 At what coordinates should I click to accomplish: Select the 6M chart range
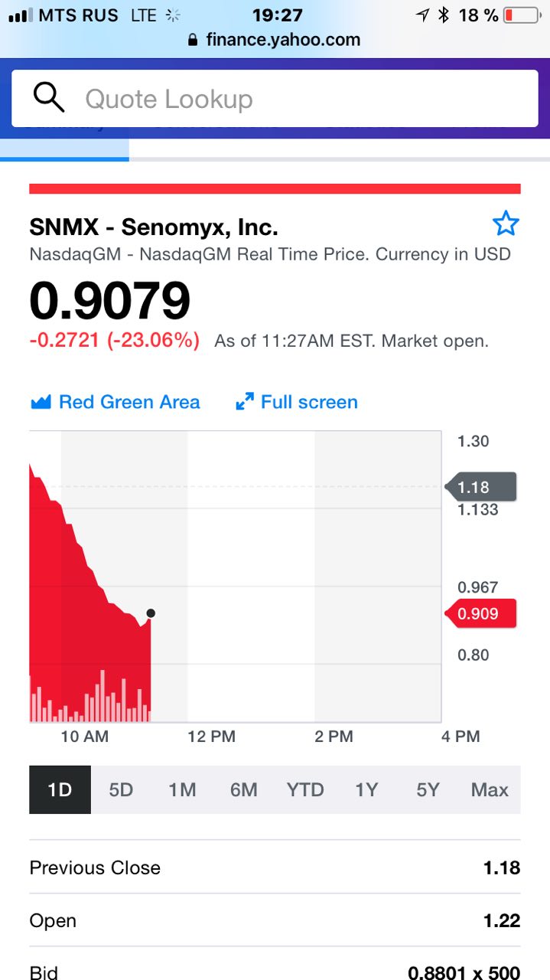tap(243, 789)
